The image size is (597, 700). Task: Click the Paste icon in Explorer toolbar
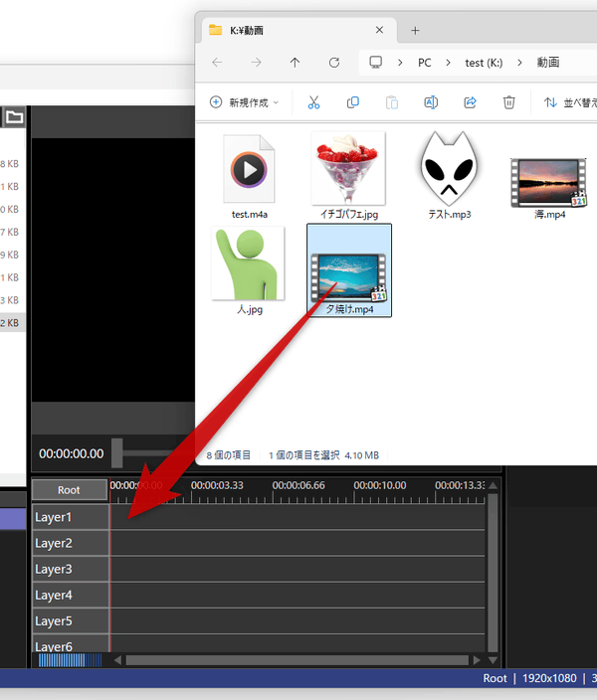[392, 102]
